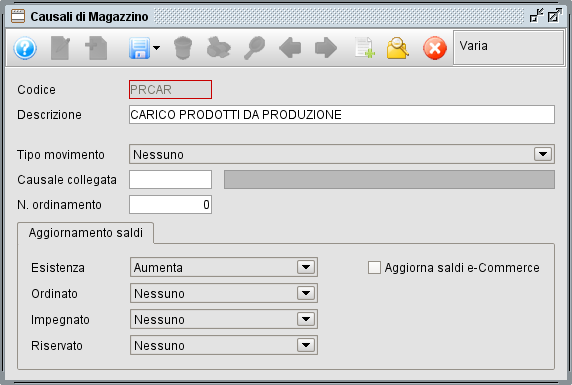Open the Ordinato dropdown
This screenshot has width=572, height=385.
coord(224,293)
